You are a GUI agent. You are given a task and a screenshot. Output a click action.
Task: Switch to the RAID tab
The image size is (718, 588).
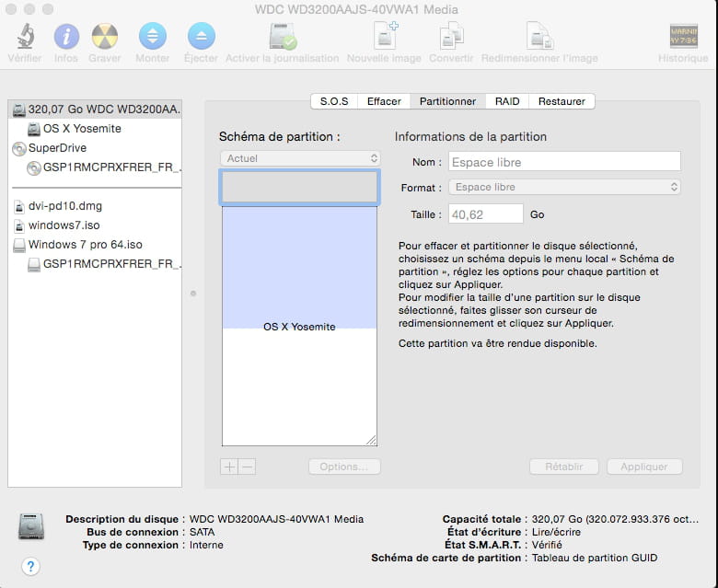click(x=507, y=101)
